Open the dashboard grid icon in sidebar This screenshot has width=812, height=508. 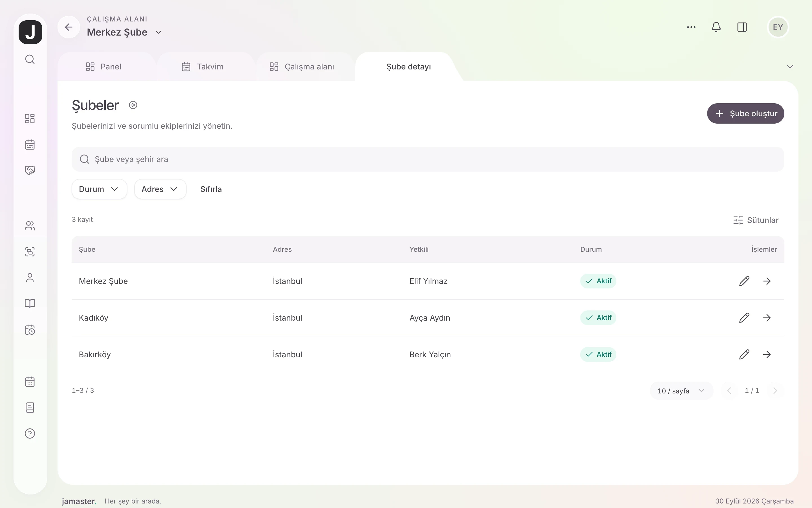30,119
